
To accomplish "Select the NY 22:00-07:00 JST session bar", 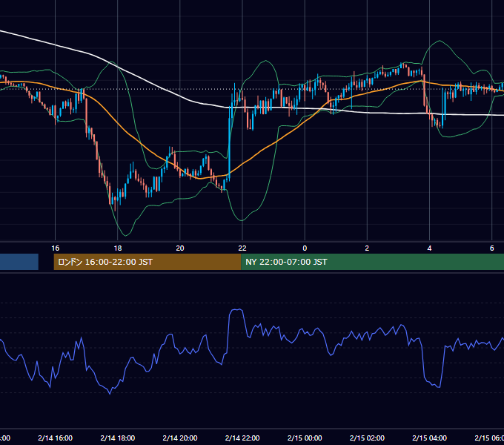I will (x=373, y=262).
